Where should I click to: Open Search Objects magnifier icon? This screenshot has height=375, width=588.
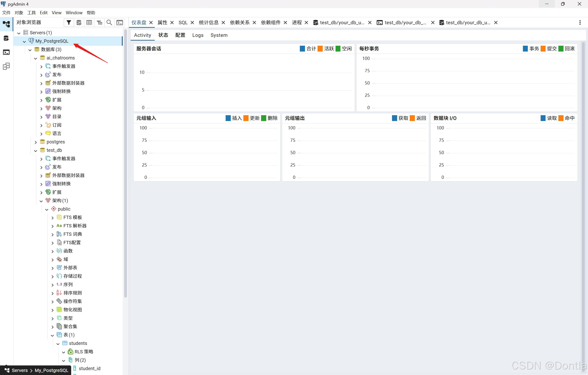click(109, 22)
